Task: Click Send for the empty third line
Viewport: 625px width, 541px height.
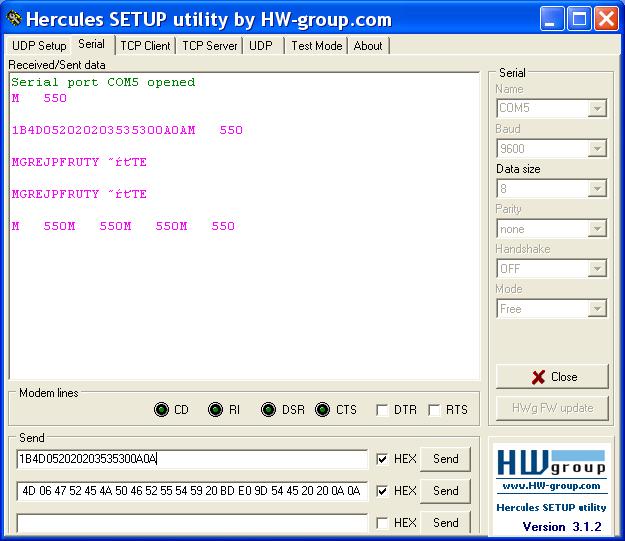Action: tap(445, 522)
